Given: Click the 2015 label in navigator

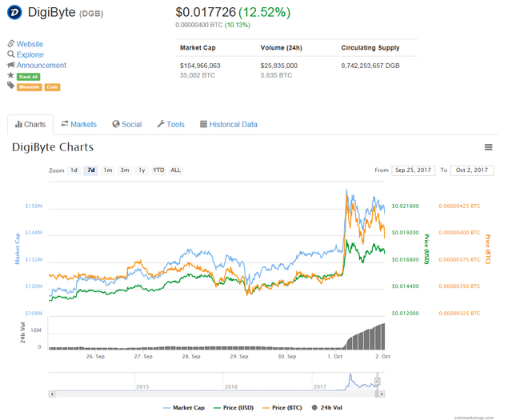Looking at the screenshot, I should click(x=142, y=386).
